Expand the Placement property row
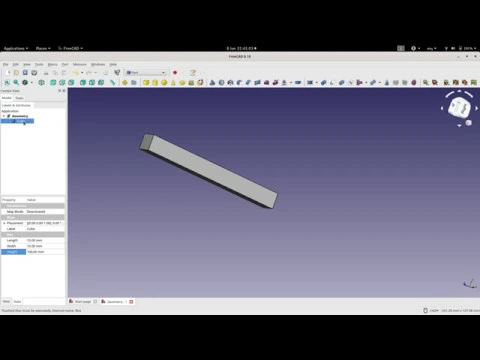This screenshot has height=360, width=480. pyautogui.click(x=4, y=223)
